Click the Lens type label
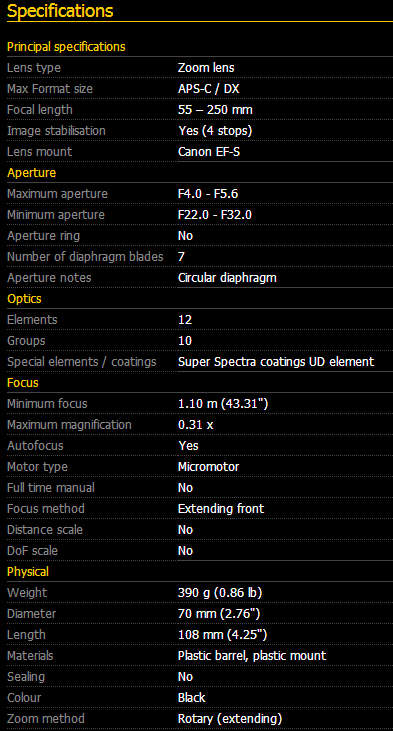The image size is (393, 731). (x=34, y=68)
